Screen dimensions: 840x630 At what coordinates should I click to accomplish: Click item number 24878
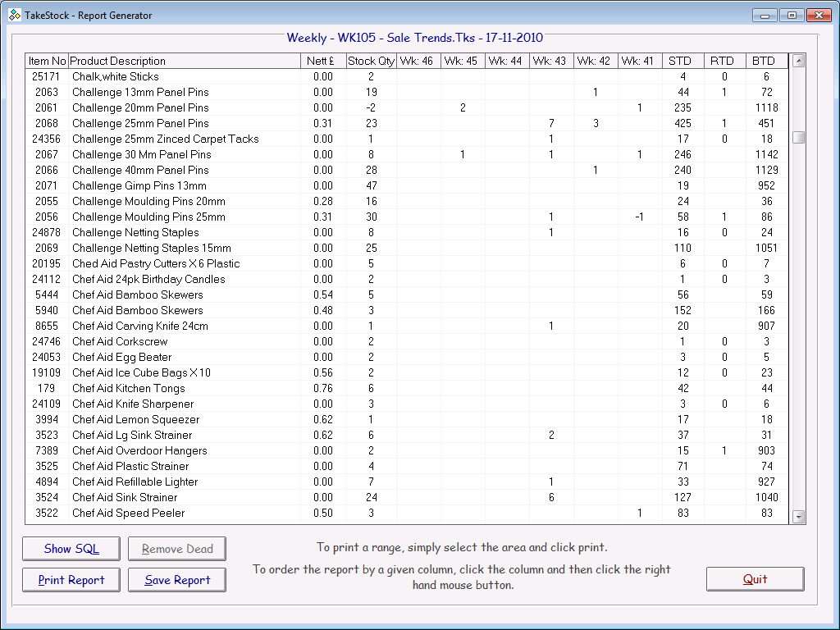coord(46,232)
